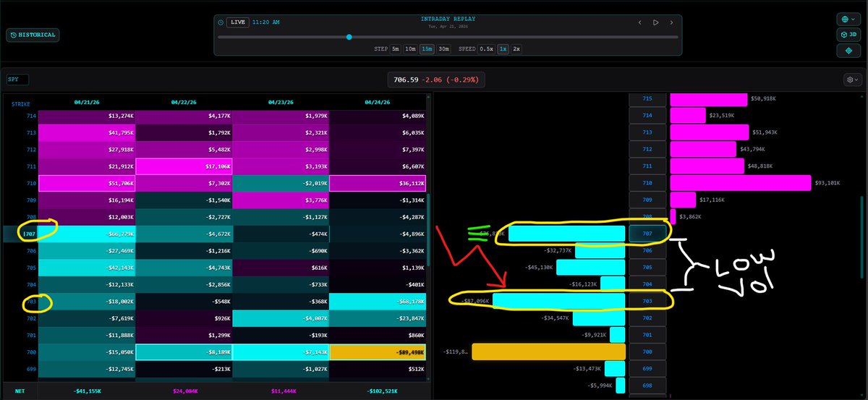Click the clock icon beside LIVE

coord(221,22)
